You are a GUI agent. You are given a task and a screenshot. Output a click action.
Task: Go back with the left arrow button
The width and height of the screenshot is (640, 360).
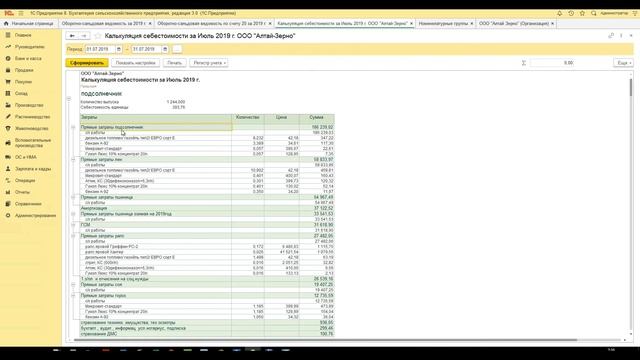[72, 36]
